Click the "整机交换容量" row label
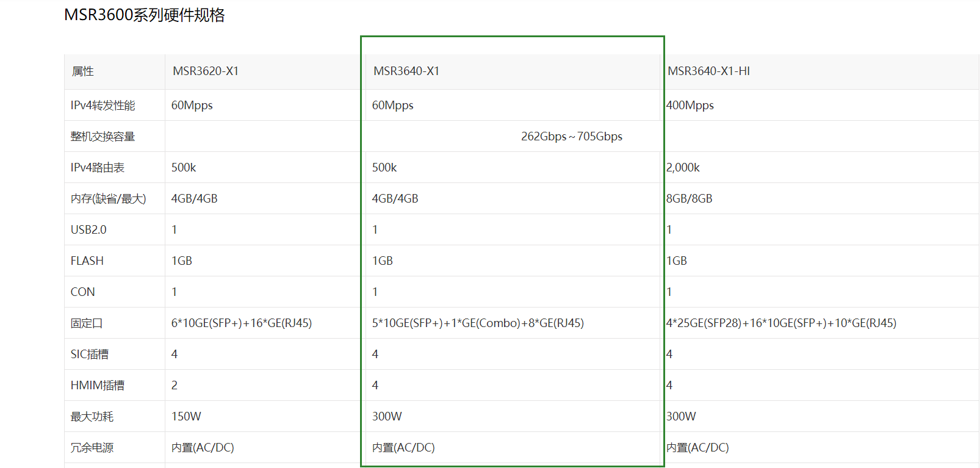 coord(103,137)
